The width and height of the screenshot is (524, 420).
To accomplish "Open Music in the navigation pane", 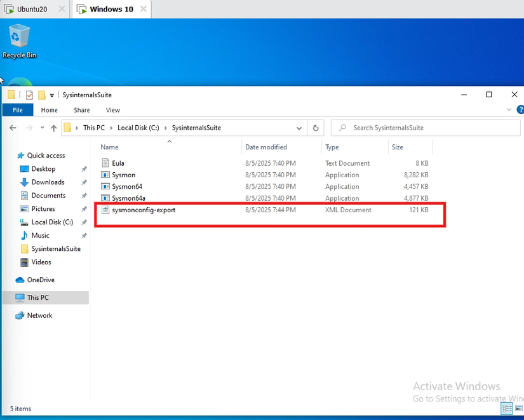I will [x=40, y=236].
